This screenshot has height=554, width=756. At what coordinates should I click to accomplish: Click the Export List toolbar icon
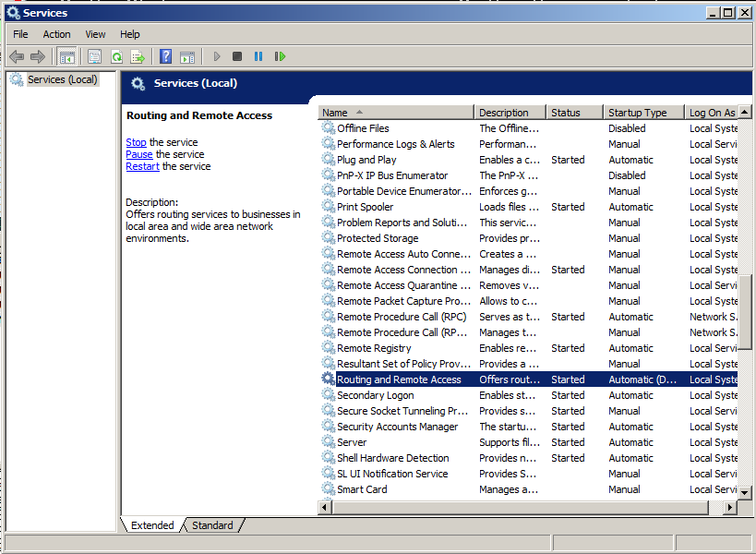coord(138,56)
